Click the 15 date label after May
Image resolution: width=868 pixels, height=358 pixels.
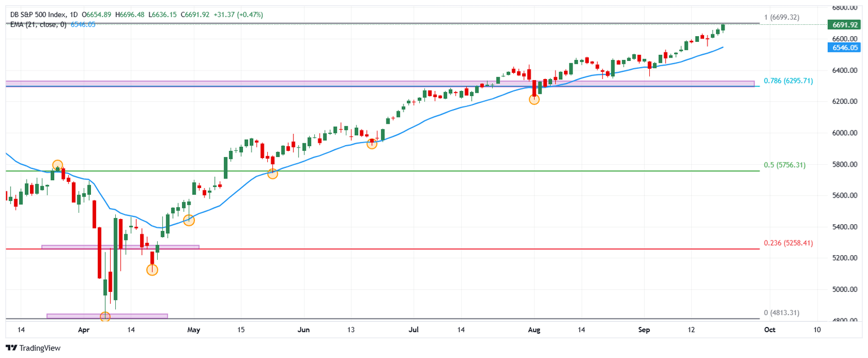240,329
